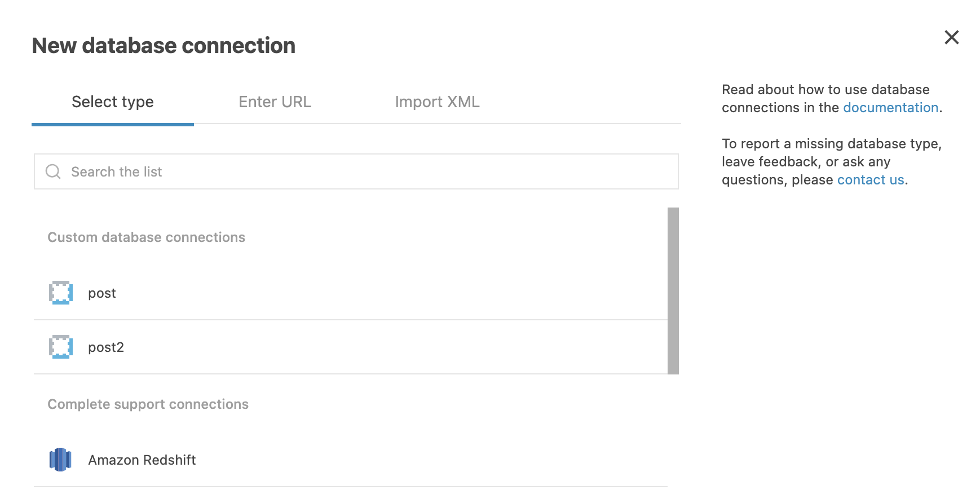Click the Amazon Redshift label text
This screenshot has height=494, width=980.
[142, 460]
